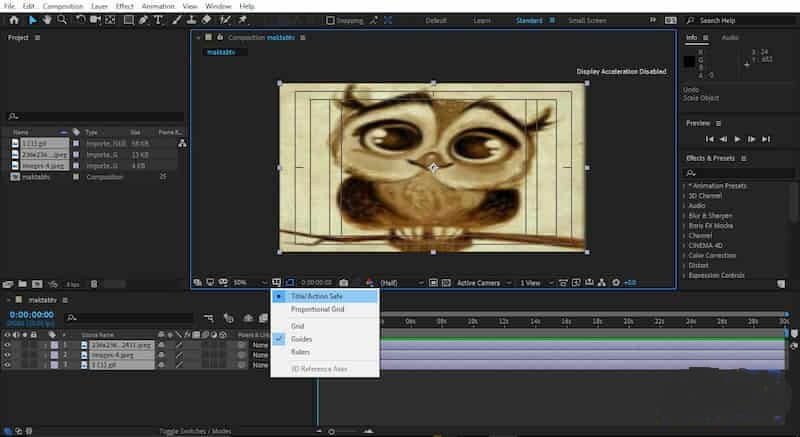Click the Play button in Preview panel

pos(737,139)
